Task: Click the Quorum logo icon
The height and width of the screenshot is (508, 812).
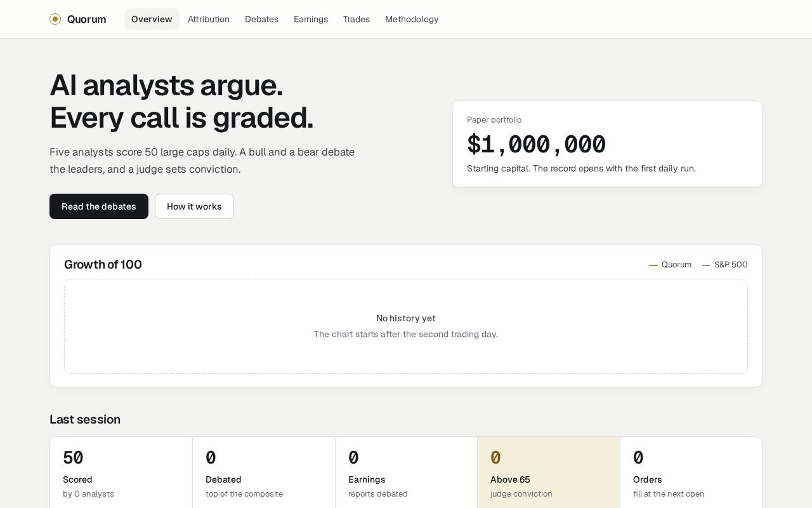Action: click(55, 19)
